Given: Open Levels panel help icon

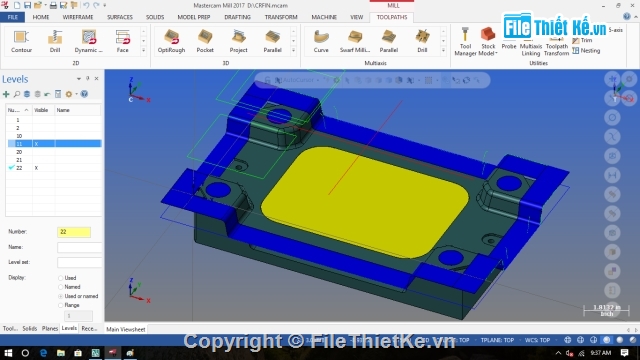Looking at the screenshot, I should (x=84, y=94).
